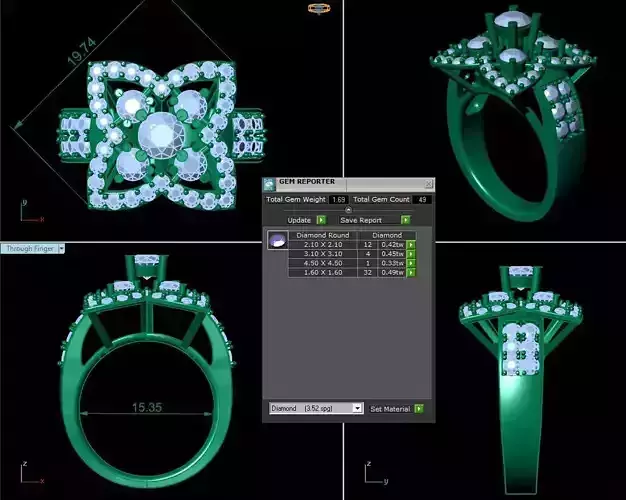Click the Update button label
626x500 pixels.
pyautogui.click(x=299, y=220)
